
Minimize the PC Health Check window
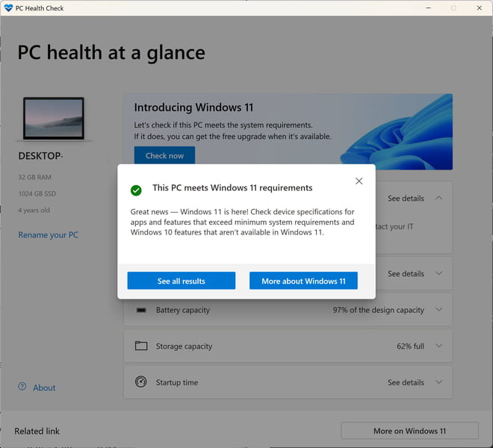[x=427, y=8]
